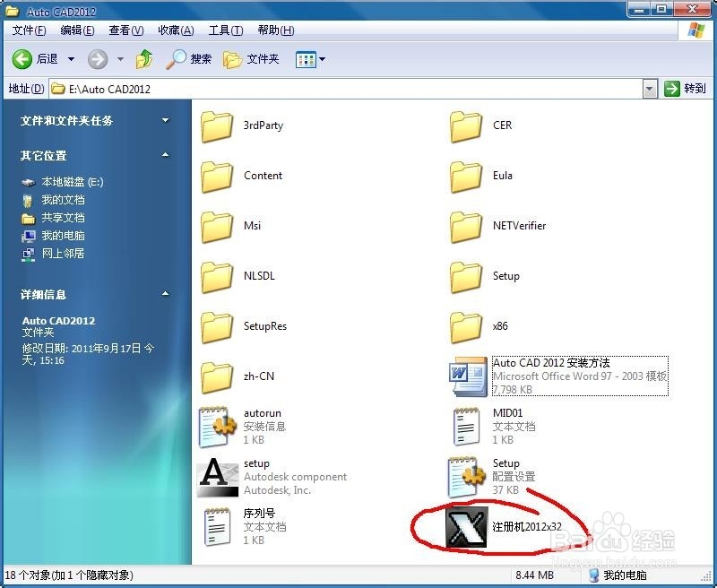The image size is (717, 588).
Task: Click the 18 个对象 status bar text
Action: 69,575
